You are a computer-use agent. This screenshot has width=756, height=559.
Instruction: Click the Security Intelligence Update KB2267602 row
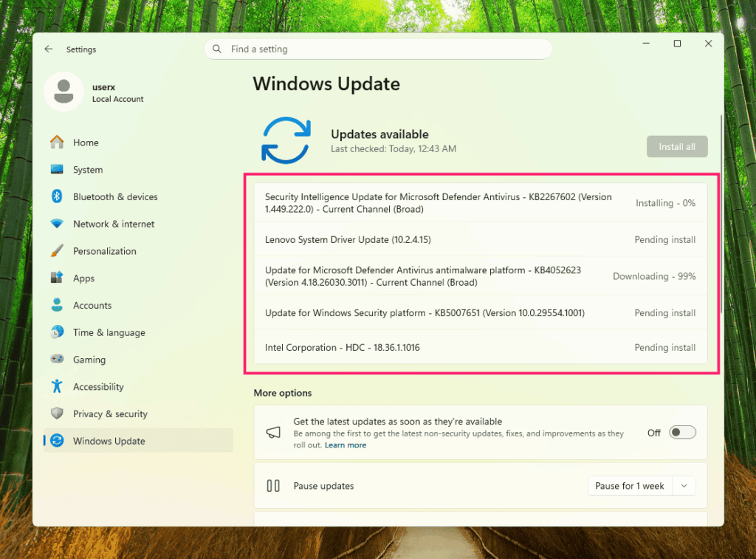[480, 203]
